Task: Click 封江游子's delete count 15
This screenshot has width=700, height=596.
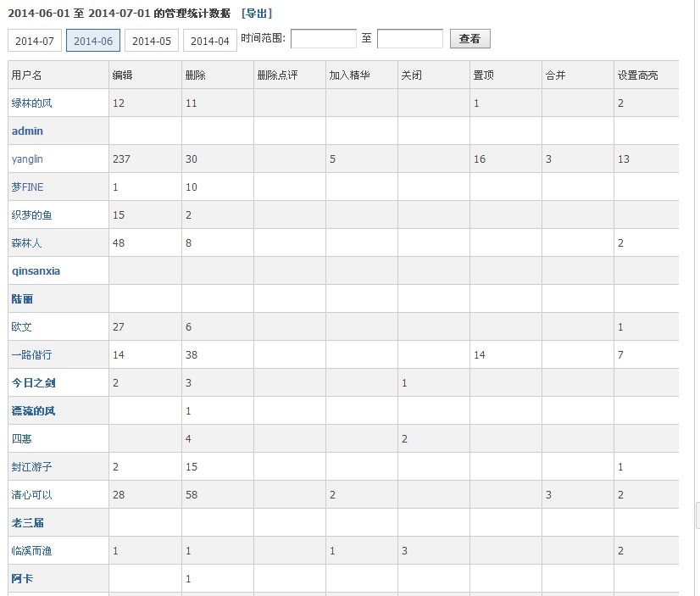Action: (192, 466)
